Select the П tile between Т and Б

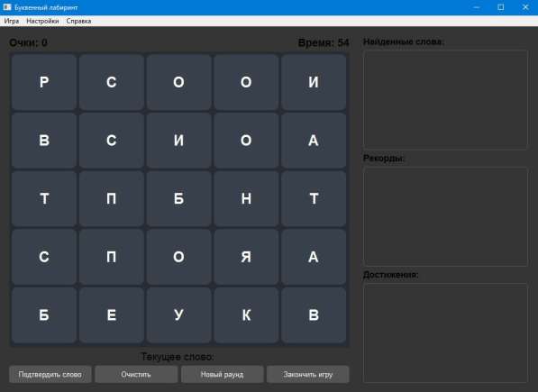pos(112,198)
